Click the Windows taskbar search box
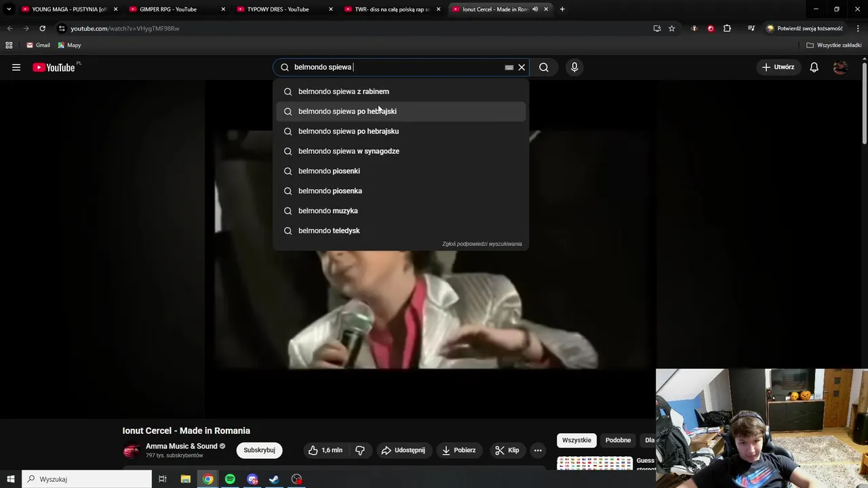This screenshot has height=488, width=868. [87, 479]
